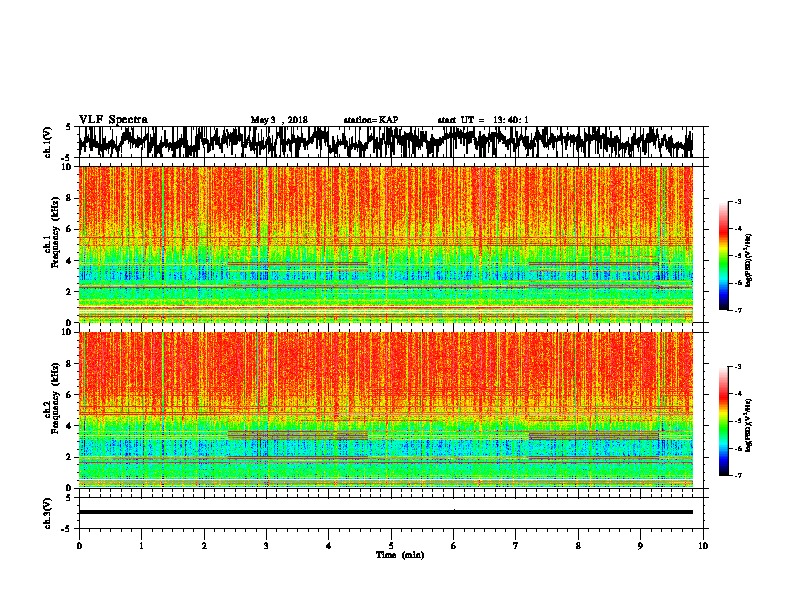Screen dimensions: 792x612
Task: Click the "6" kHz tick on ch.2 frequency axis
Action: click(70, 395)
